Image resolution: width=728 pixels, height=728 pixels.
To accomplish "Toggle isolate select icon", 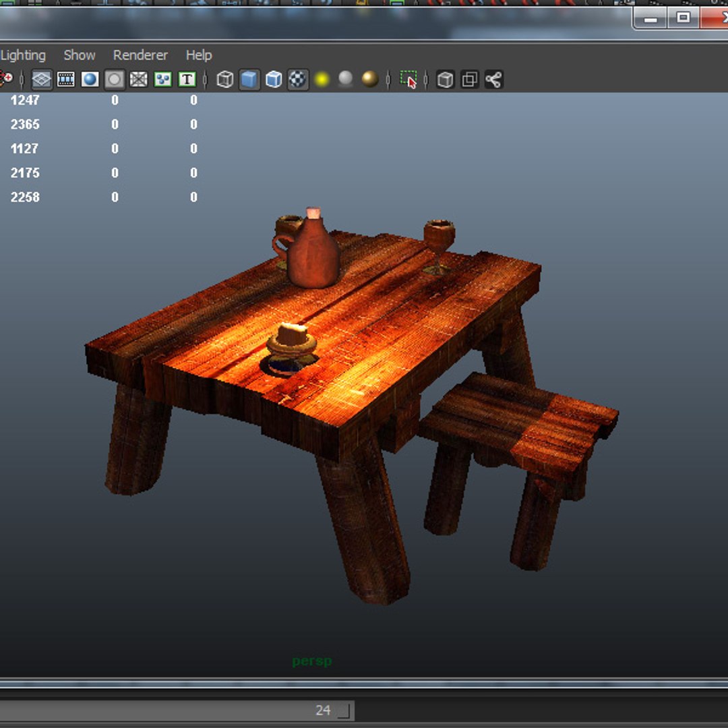I will 408,80.
